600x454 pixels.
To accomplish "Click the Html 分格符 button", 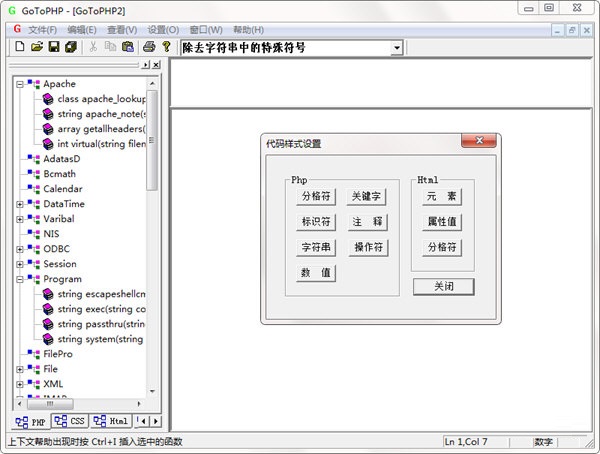I will point(442,247).
